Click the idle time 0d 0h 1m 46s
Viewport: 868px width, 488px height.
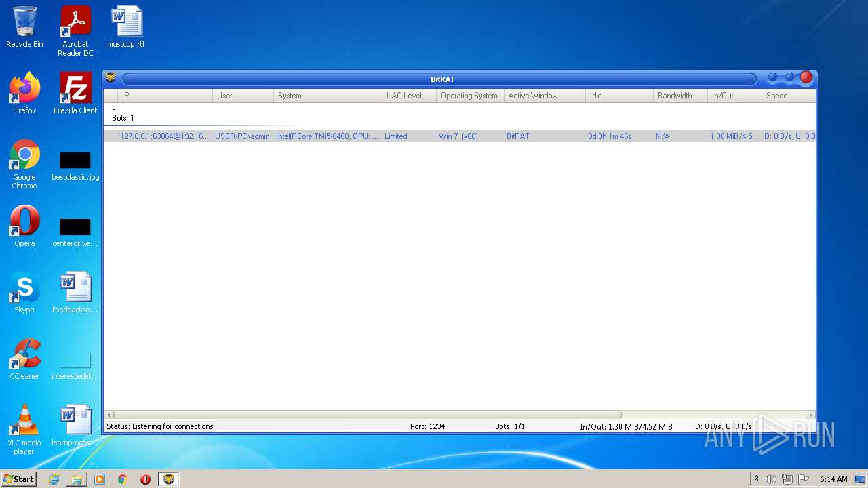click(x=610, y=136)
